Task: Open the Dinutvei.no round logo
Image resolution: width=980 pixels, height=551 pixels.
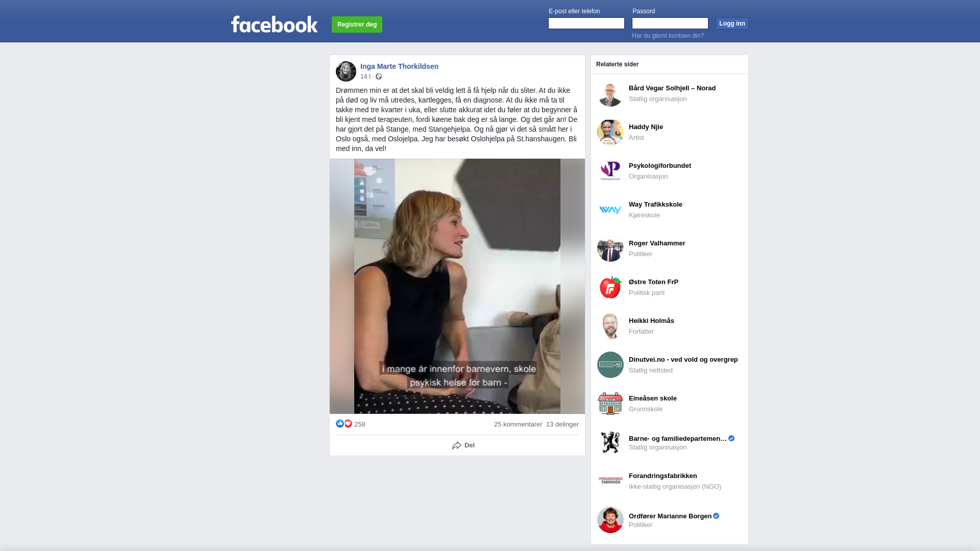Action: pos(610,365)
